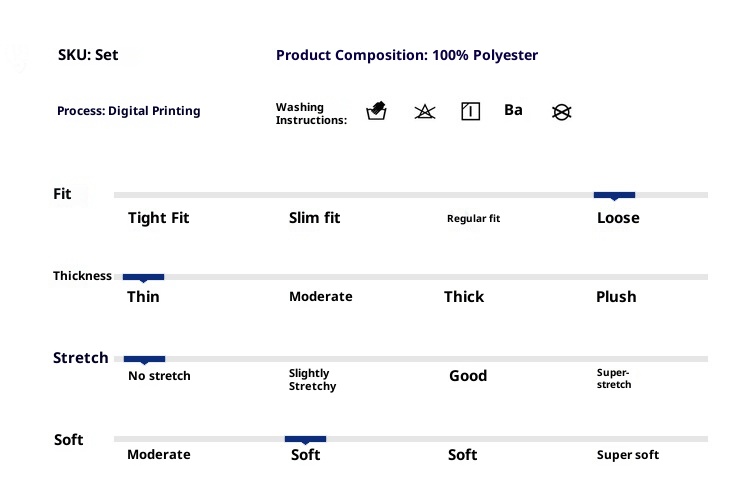
Task: Click the Thickness slider marker above Thin
Action: (x=143, y=277)
